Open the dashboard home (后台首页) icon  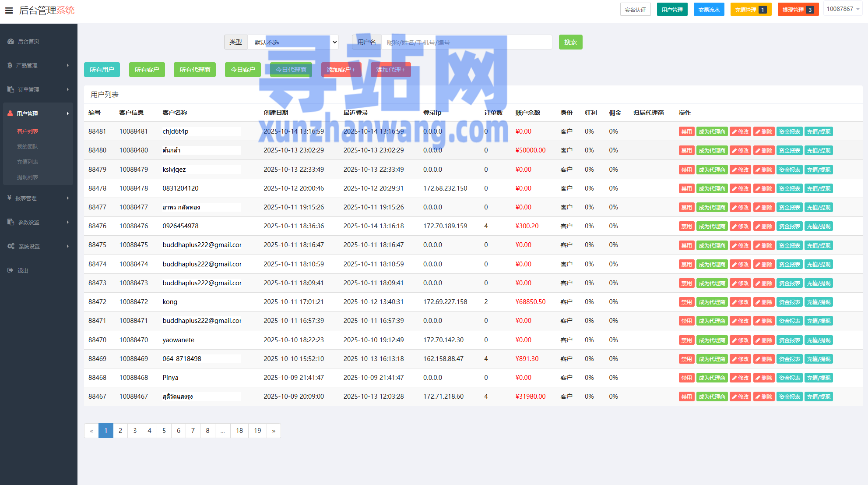point(11,41)
